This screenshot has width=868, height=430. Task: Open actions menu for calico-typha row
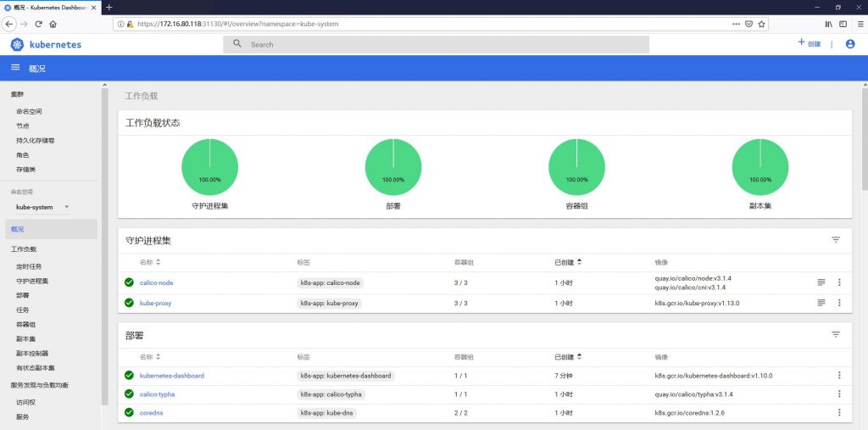839,394
